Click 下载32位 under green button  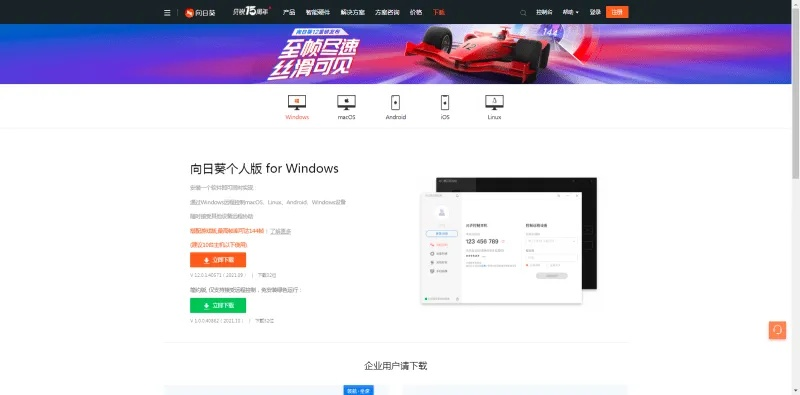coord(264,321)
